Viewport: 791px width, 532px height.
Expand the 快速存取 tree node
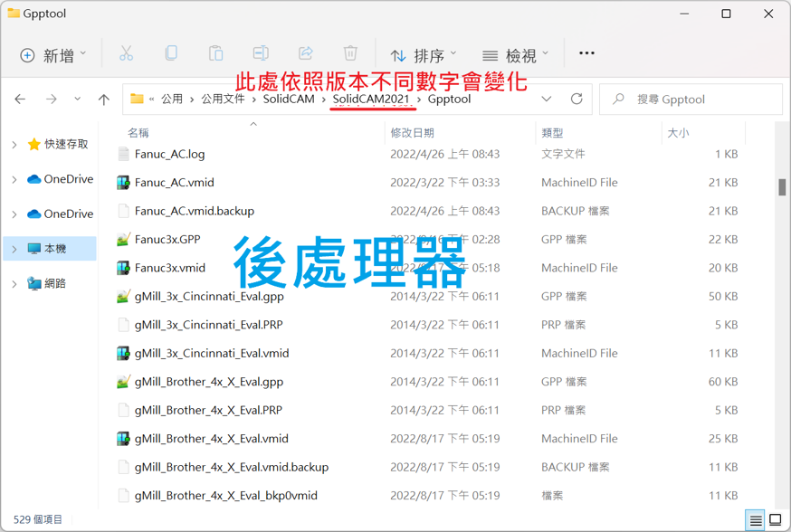[14, 145]
